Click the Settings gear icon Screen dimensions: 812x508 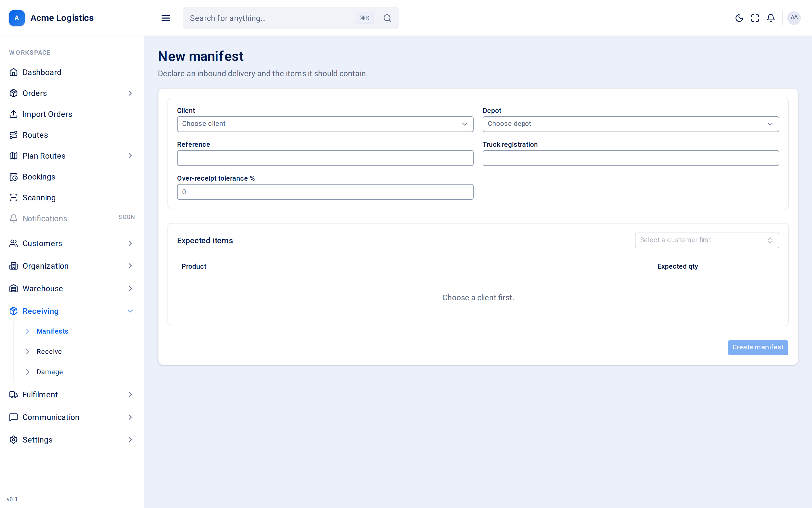tap(14, 440)
